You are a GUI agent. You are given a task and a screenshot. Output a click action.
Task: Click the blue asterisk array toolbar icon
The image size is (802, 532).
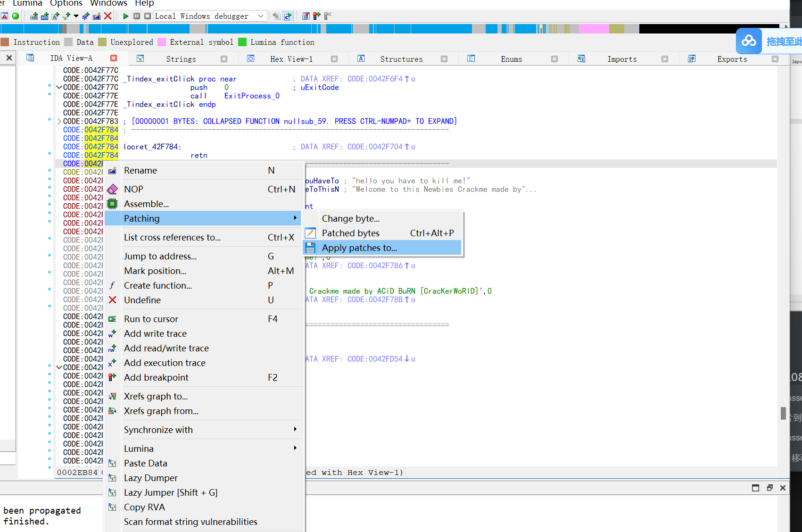tap(86, 16)
